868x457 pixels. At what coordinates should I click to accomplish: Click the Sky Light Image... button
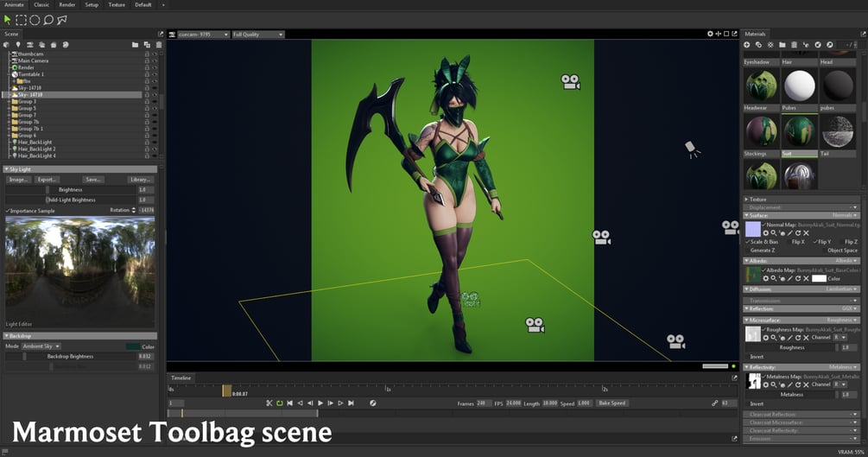pos(18,180)
